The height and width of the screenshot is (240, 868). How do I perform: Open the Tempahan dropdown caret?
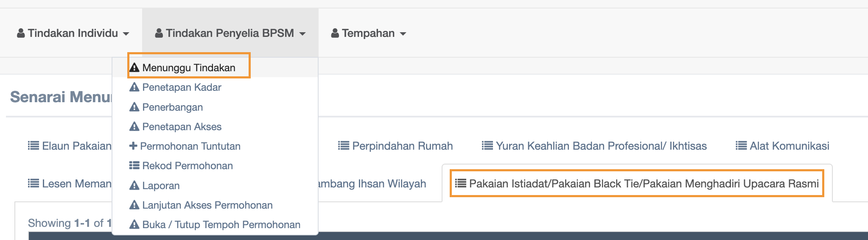(x=403, y=34)
